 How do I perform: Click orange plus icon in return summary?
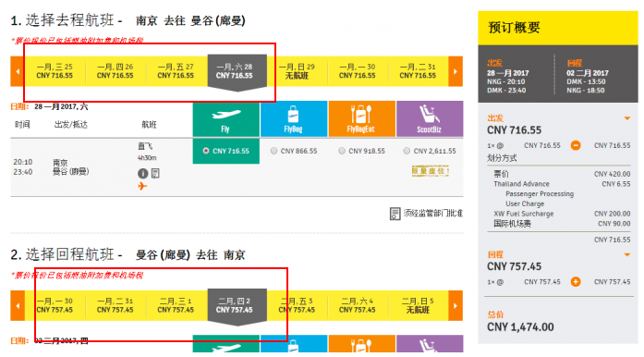click(x=576, y=282)
